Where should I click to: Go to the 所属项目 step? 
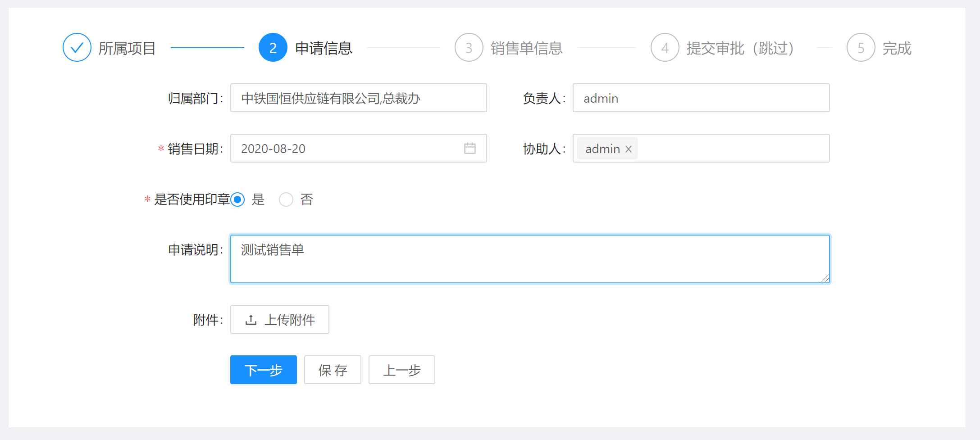127,48
